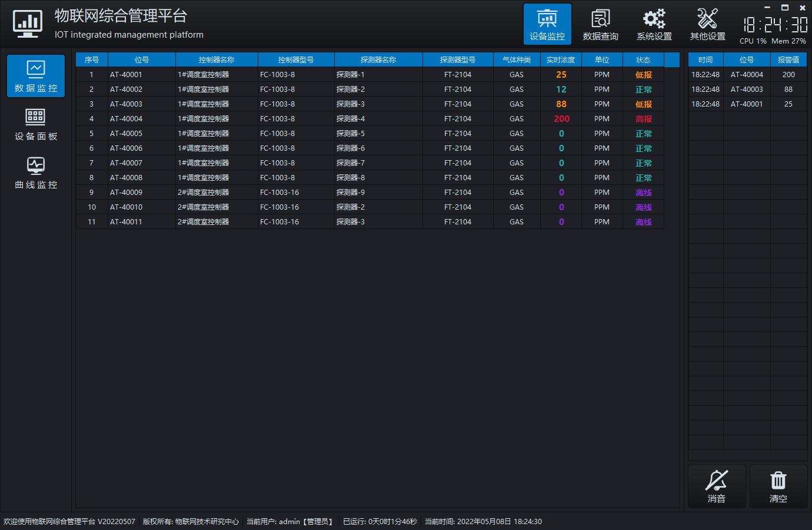Open the 设备监控 device monitoring tab

547,24
